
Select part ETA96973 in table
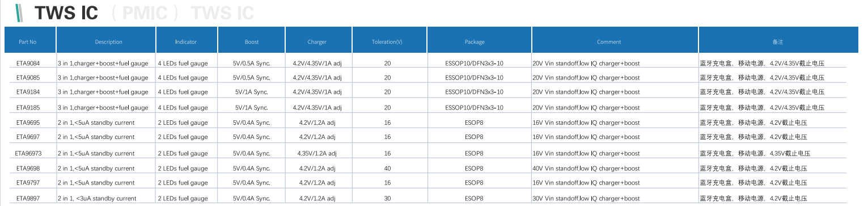[x=28, y=153]
